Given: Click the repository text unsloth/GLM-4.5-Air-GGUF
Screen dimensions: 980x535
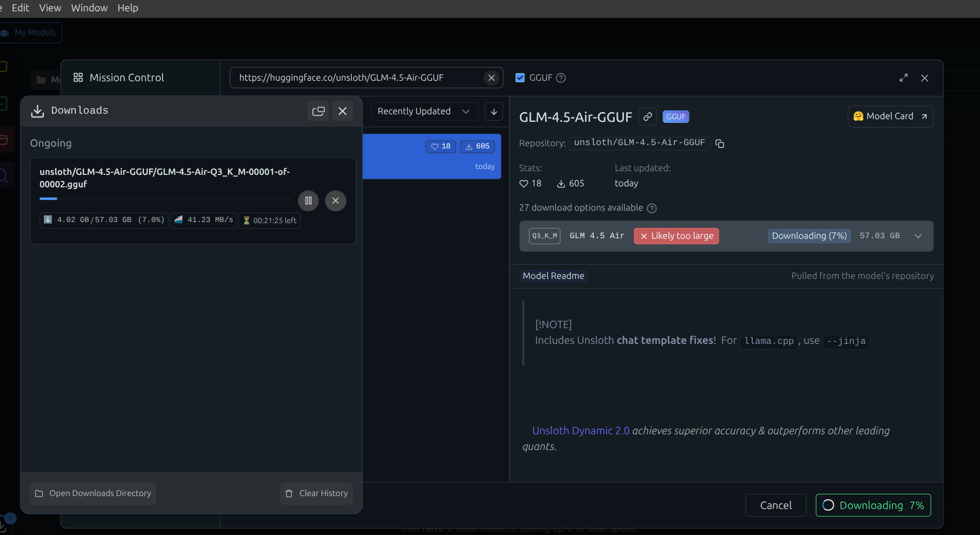Looking at the screenshot, I should pos(640,143).
